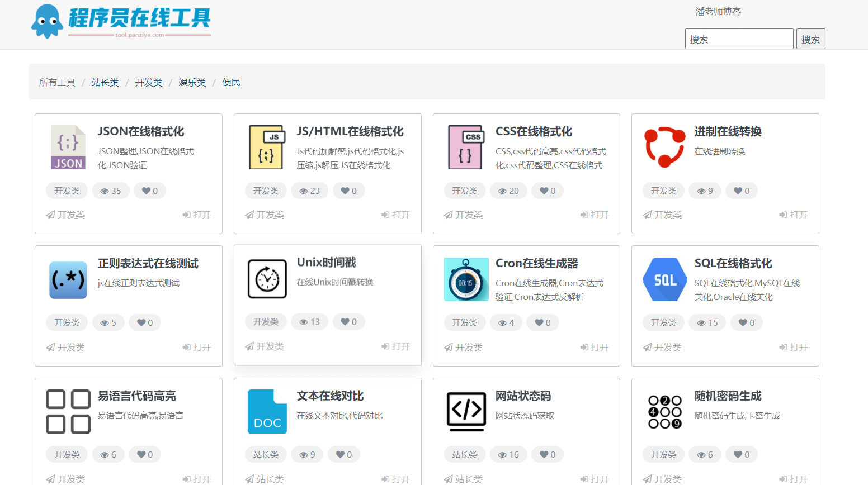
Task: Click the view count 13 badge on Unix时间戳 card
Action: pos(310,321)
